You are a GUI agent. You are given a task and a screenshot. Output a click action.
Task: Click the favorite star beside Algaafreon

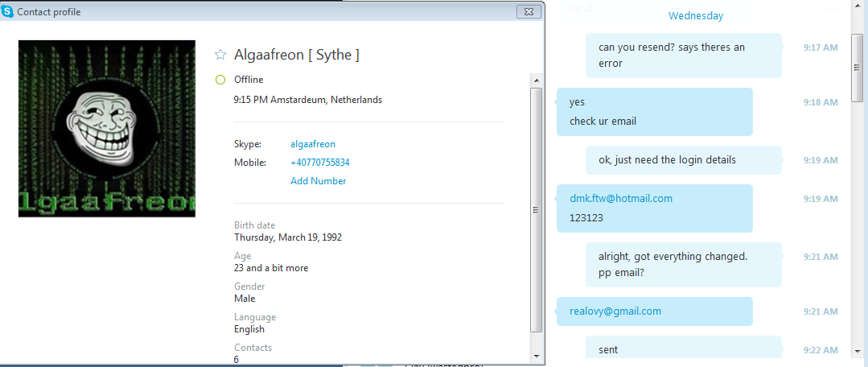click(x=220, y=54)
